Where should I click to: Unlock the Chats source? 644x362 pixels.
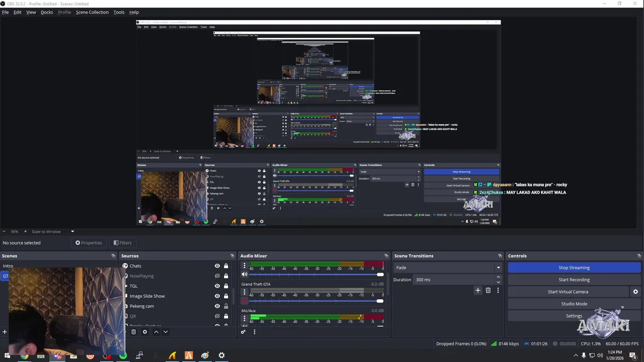(x=226, y=266)
